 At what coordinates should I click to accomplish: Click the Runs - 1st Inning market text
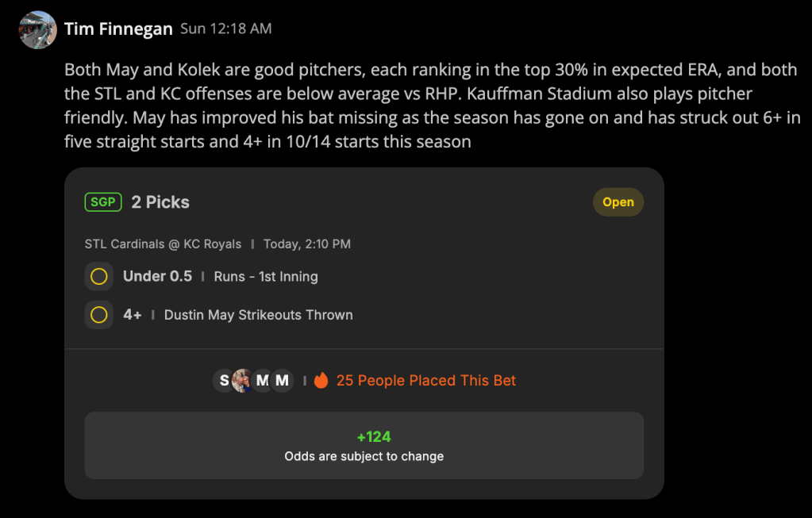(266, 276)
